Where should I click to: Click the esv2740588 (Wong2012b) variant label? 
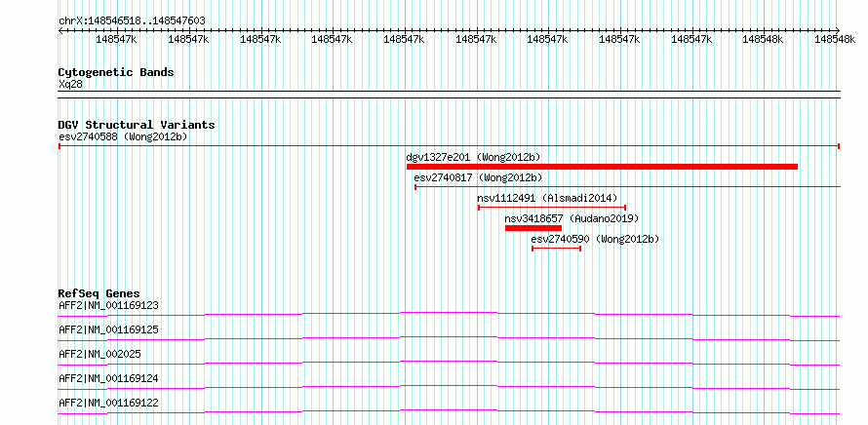point(123,136)
